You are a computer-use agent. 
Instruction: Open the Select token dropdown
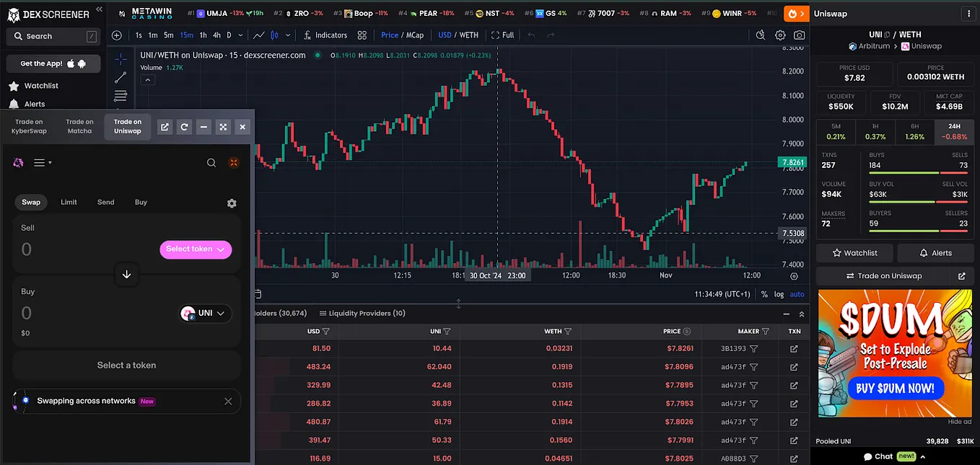pos(196,249)
